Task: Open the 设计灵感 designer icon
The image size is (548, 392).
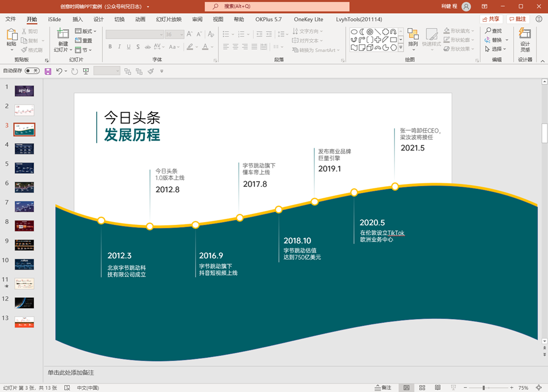Action: 525,40
